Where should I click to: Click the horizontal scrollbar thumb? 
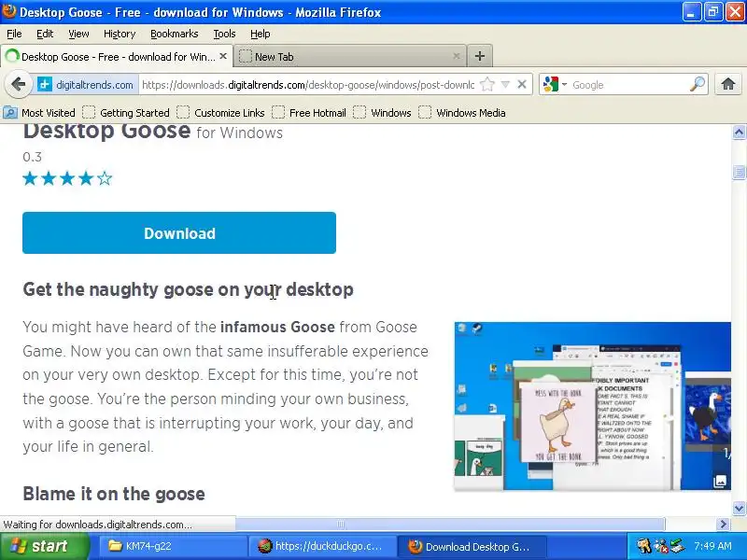pyautogui.click(x=450, y=525)
